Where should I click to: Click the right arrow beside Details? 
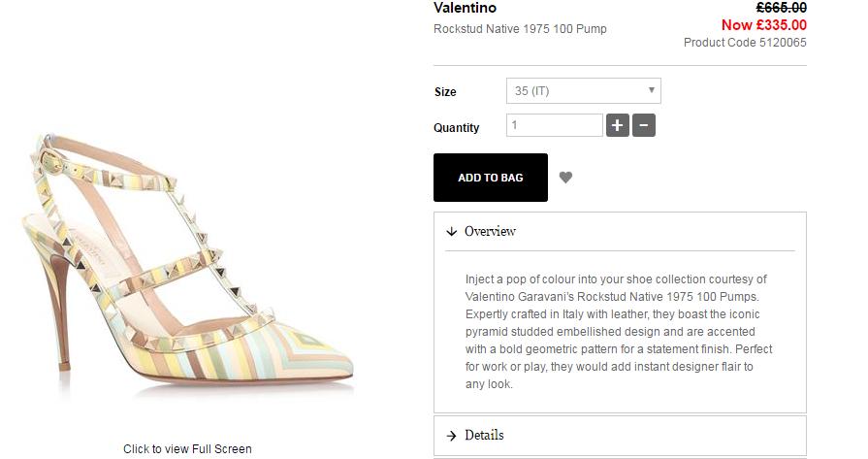point(451,436)
